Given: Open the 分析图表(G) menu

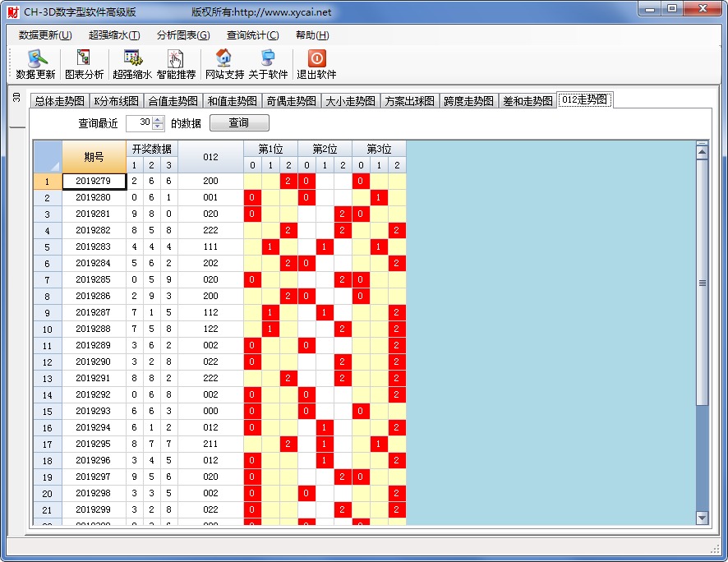Looking at the screenshot, I should [183, 35].
